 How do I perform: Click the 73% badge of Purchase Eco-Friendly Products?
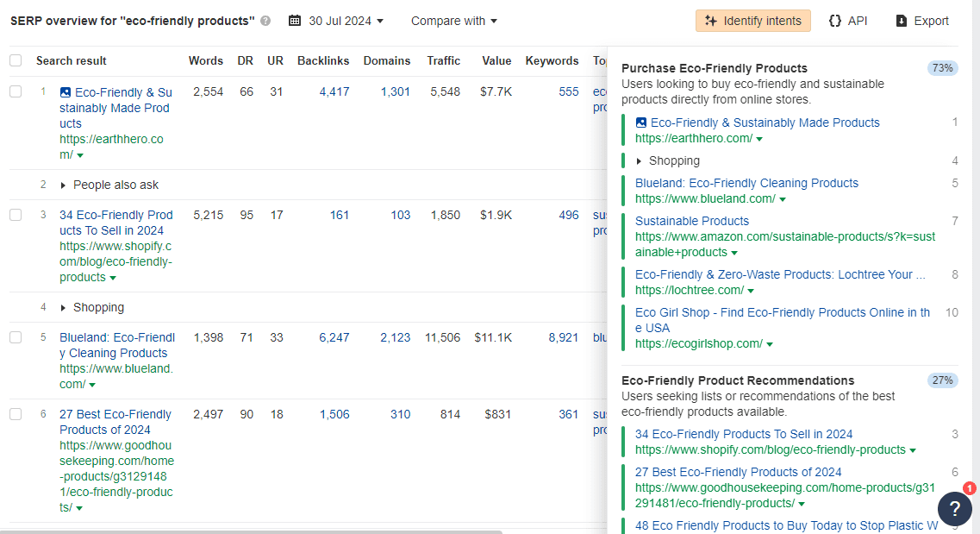(942, 67)
